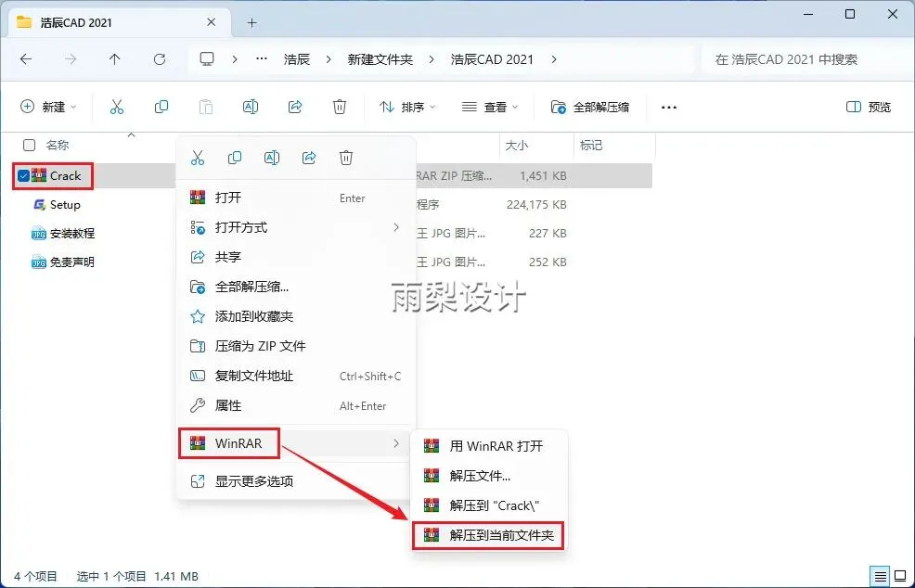Choose 解压文件... in WinRAR submenu
915x588 pixels.
(488, 476)
